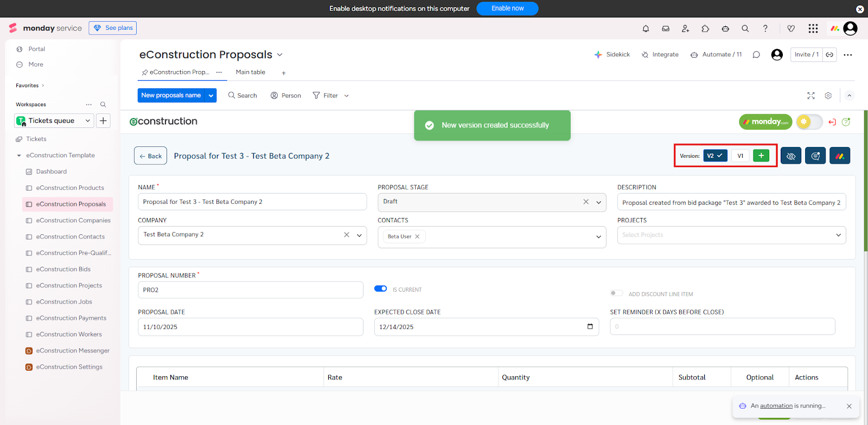This screenshot has height=425, width=868.
Task: Select version V1
Action: click(x=740, y=156)
